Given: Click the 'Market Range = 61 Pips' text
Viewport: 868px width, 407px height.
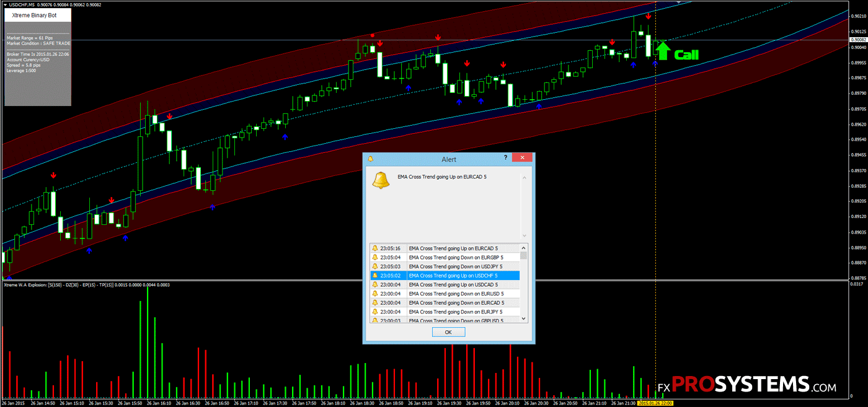Looking at the screenshot, I should pos(30,38).
